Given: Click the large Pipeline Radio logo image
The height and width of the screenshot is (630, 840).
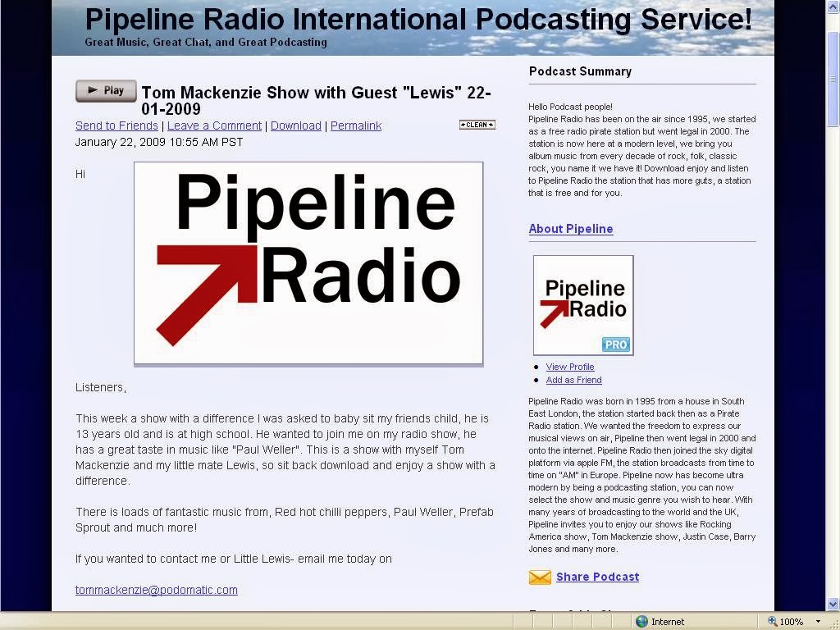Looking at the screenshot, I should 308,263.
